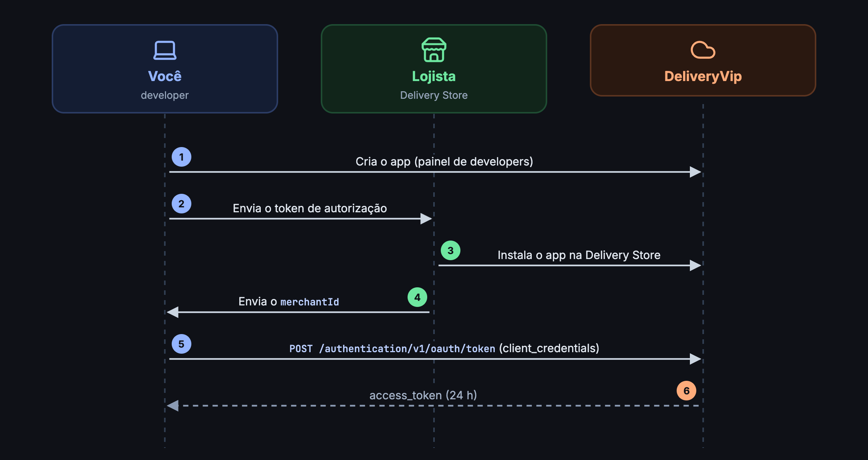Image resolution: width=868 pixels, height=460 pixels.
Task: Click the merchantId code text
Action: (309, 302)
